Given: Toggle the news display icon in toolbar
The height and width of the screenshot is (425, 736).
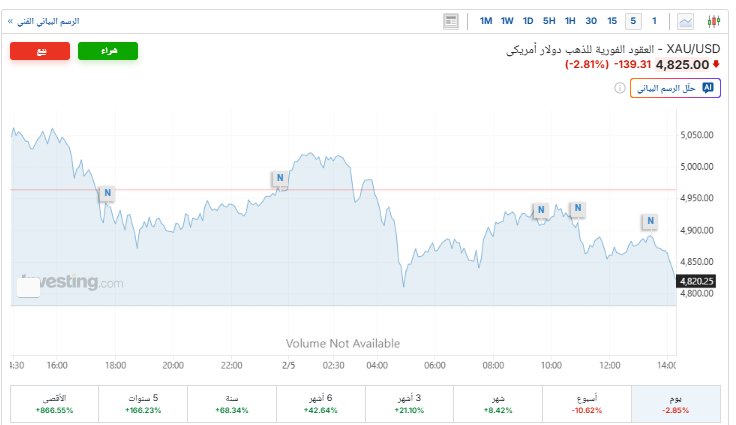Looking at the screenshot, I should click(451, 21).
